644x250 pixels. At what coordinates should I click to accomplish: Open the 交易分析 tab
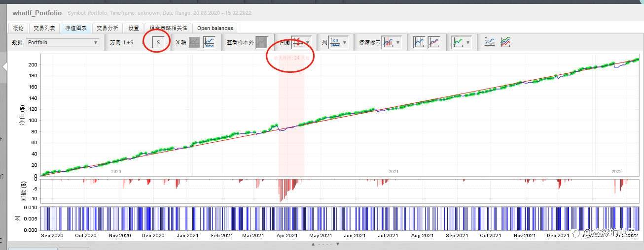(x=107, y=28)
